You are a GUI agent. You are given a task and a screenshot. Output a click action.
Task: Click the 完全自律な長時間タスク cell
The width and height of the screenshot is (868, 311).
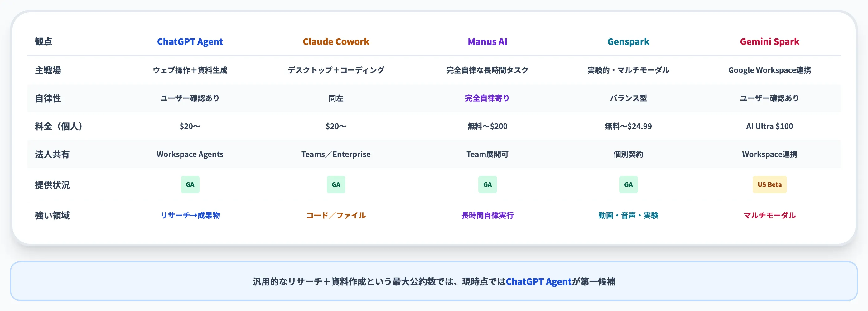(487, 70)
